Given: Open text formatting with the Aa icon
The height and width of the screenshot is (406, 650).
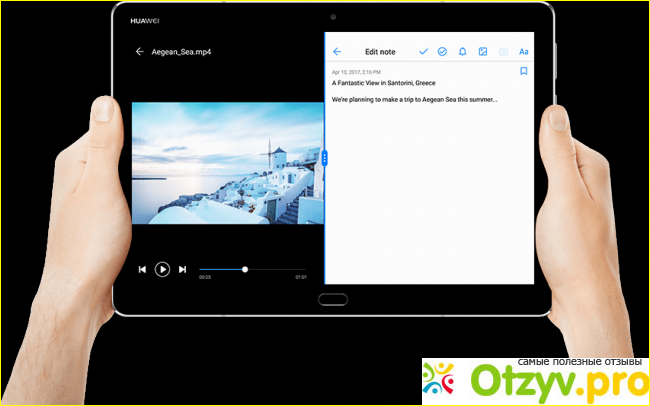Looking at the screenshot, I should tap(523, 51).
